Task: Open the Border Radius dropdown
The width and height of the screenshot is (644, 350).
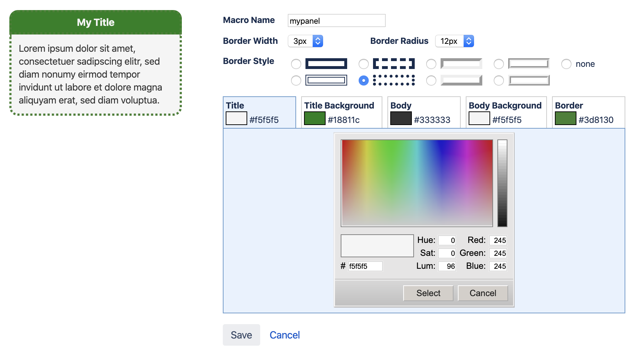Action: coord(454,41)
